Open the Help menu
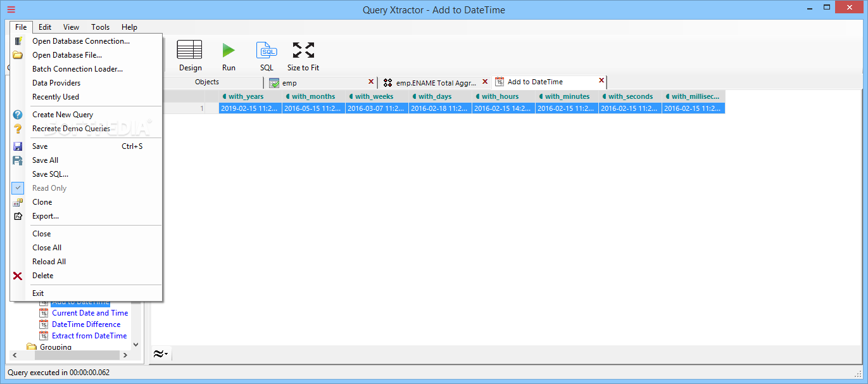The image size is (868, 384). [129, 27]
